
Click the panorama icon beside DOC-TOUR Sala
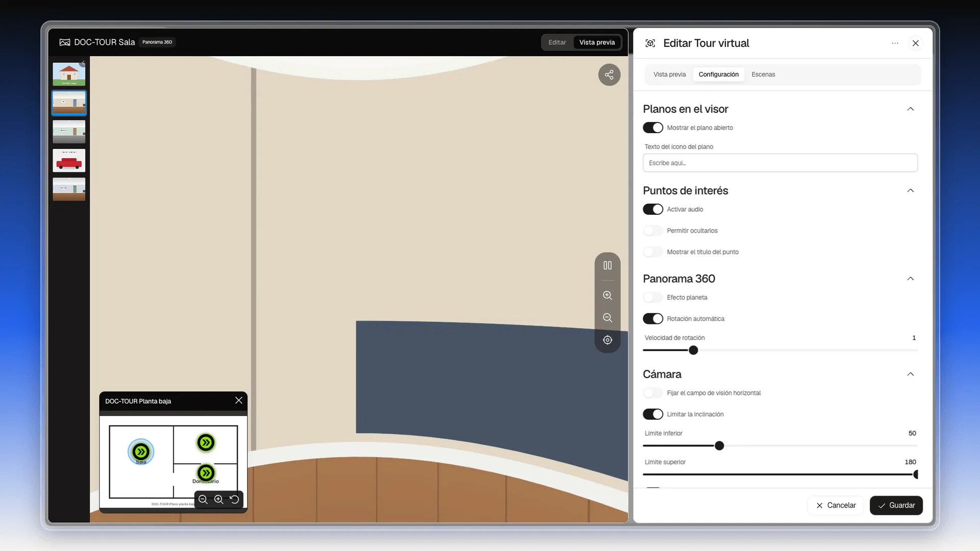click(x=65, y=42)
